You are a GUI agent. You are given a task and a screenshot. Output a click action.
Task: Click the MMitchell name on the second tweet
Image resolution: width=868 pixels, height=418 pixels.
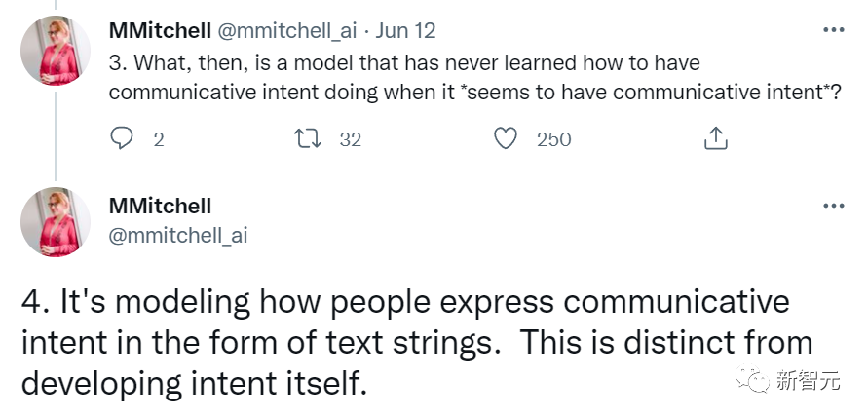click(160, 206)
